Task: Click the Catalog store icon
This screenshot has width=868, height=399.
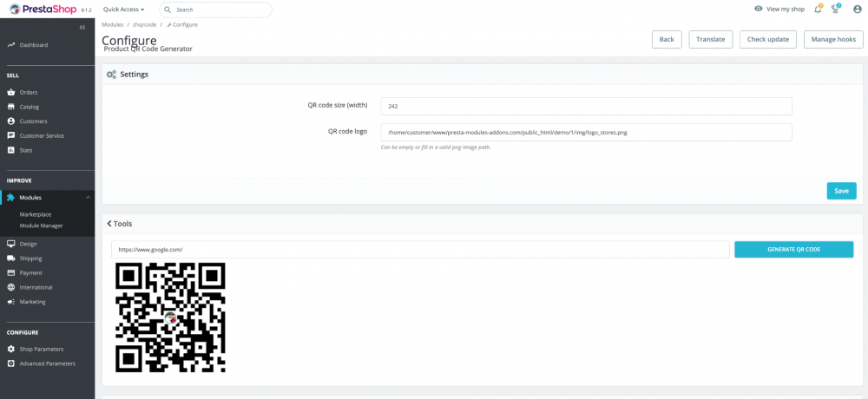Action: (x=10, y=107)
